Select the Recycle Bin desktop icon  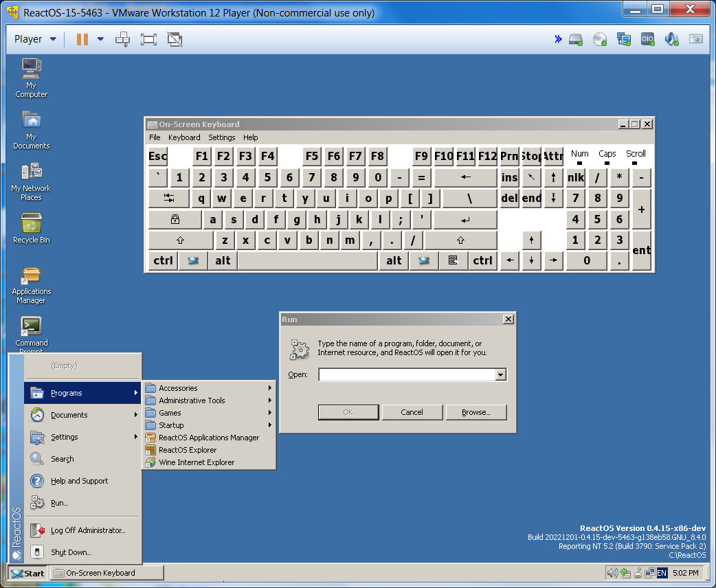click(31, 228)
